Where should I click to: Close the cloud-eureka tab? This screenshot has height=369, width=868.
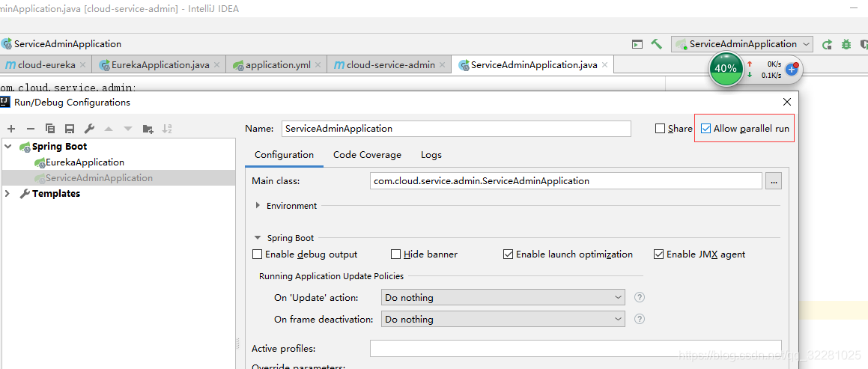click(x=82, y=64)
